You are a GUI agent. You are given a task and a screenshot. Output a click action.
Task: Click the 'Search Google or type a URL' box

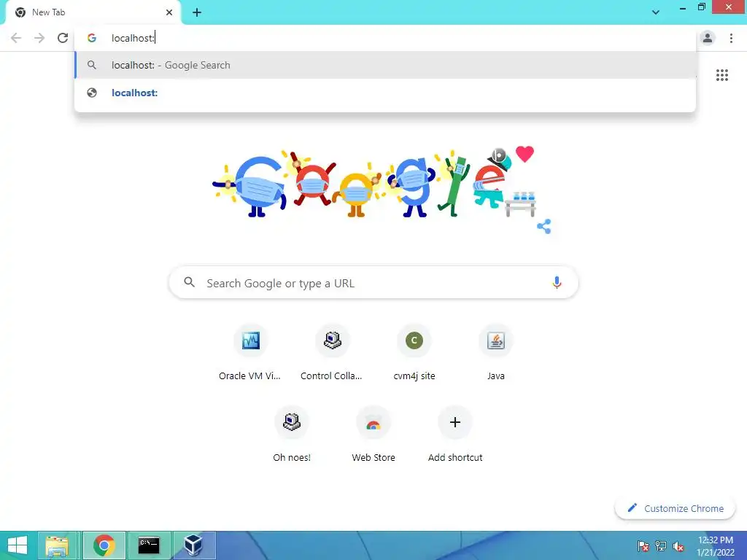click(x=373, y=283)
